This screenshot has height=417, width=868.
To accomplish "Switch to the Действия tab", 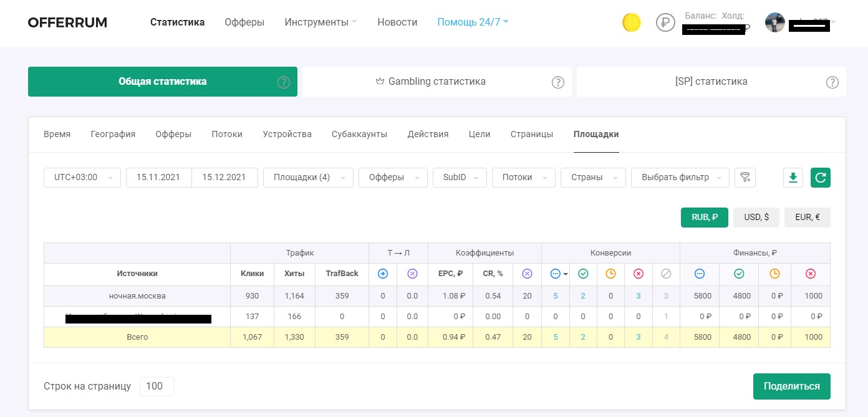I will (428, 134).
